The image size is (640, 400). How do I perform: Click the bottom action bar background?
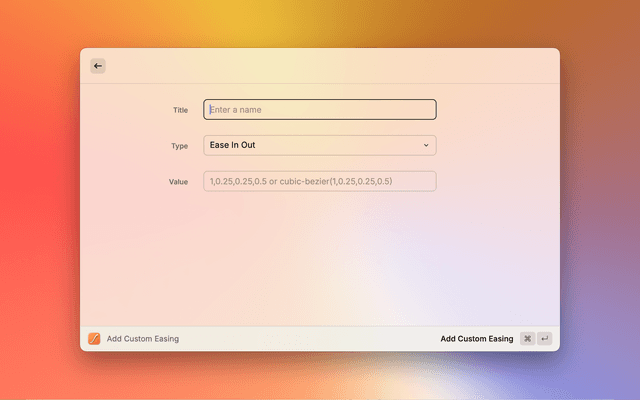pos(300,339)
